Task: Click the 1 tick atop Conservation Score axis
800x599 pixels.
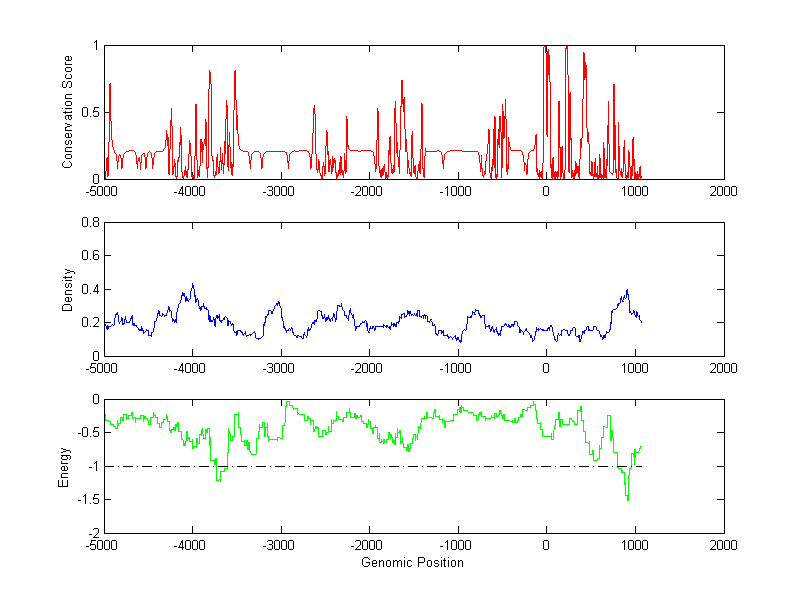Action: pos(95,46)
